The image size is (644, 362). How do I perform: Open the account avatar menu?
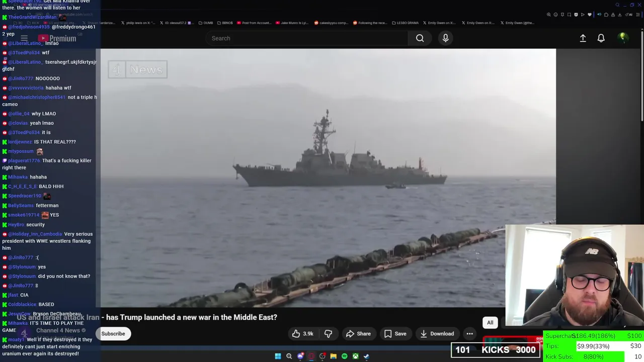point(622,38)
